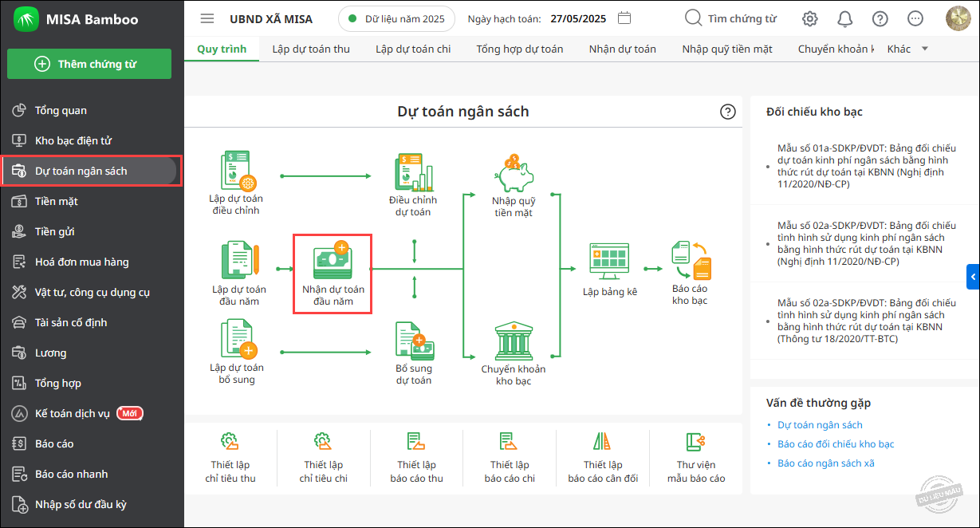The width and height of the screenshot is (980, 528).
Task: Open the more options ellipsis icon
Action: [x=915, y=18]
